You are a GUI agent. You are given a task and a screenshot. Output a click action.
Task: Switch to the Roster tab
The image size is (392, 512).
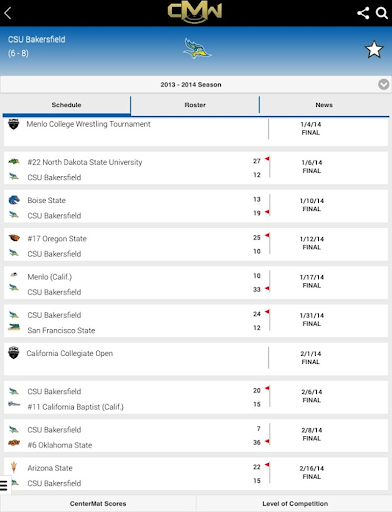[x=195, y=105]
